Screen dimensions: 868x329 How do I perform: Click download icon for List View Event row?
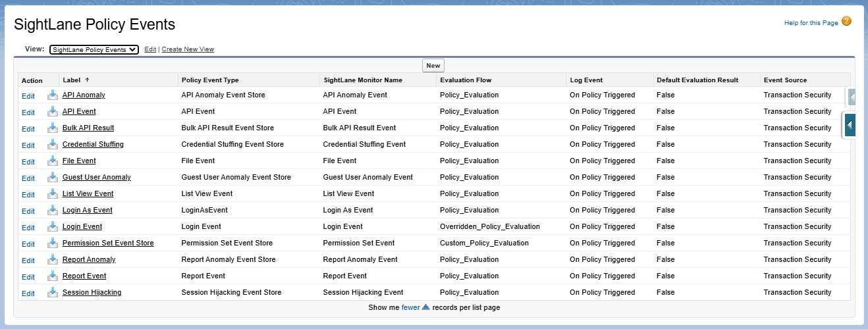pyautogui.click(x=52, y=194)
